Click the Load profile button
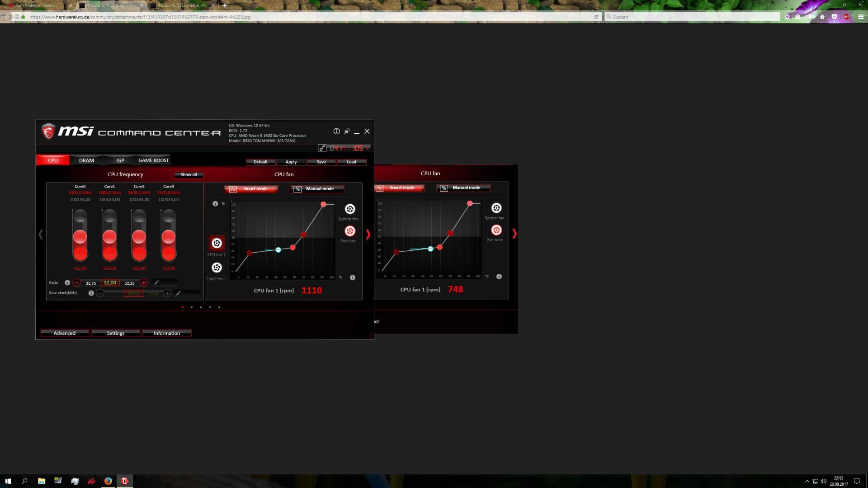 coord(351,162)
